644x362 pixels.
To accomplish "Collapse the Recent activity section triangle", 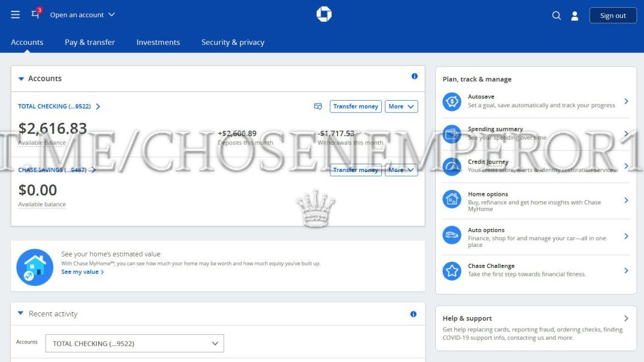I will pyautogui.click(x=20, y=313).
